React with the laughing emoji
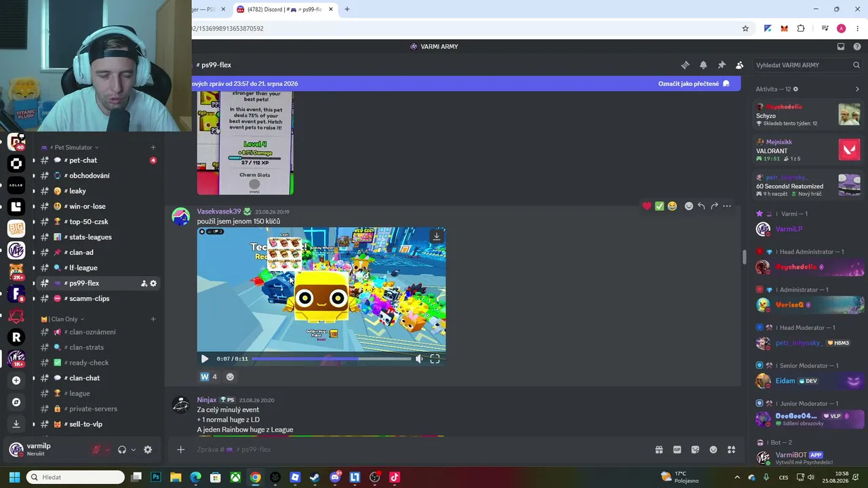Screen dimensions: 868x488 (x=672, y=206)
